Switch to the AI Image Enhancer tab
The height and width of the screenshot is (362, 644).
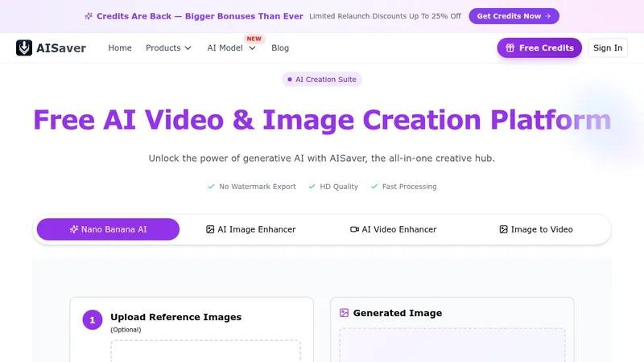pos(250,229)
